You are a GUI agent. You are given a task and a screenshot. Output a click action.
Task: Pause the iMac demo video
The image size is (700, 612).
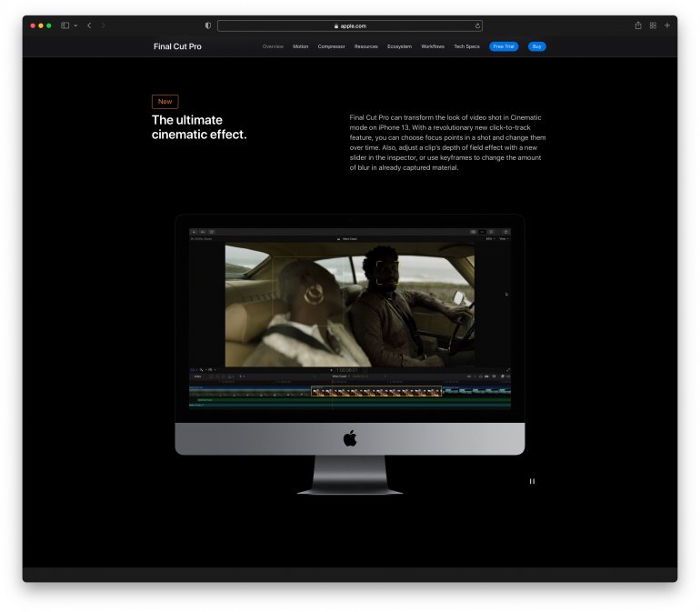coord(532,481)
